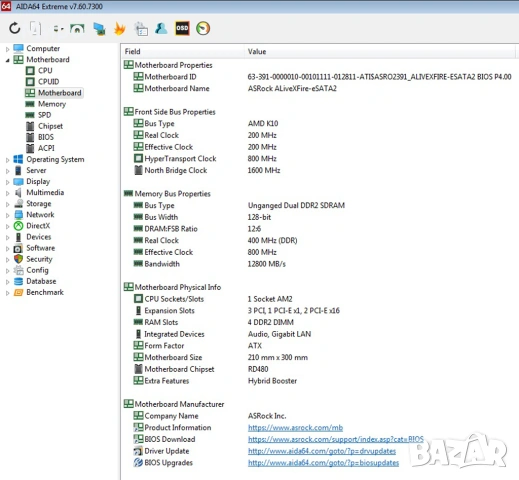
Task: Expand the Operating System node
Action: tap(7, 160)
